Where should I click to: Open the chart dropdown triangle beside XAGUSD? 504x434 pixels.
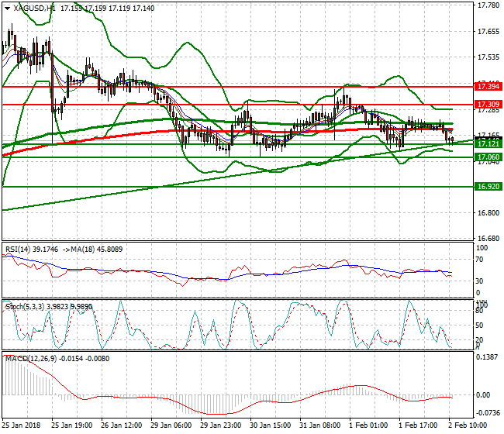pos(7,9)
